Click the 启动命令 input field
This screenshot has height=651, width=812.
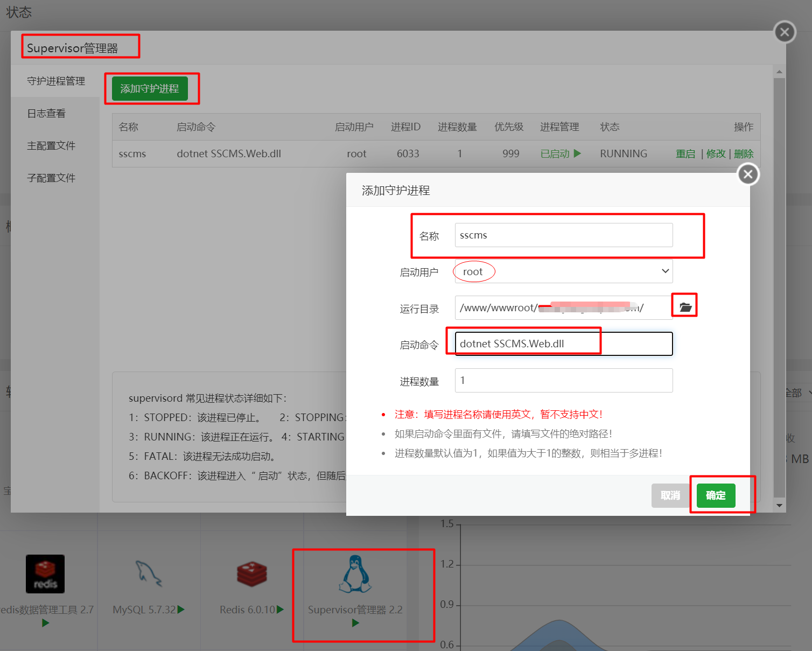[564, 344]
